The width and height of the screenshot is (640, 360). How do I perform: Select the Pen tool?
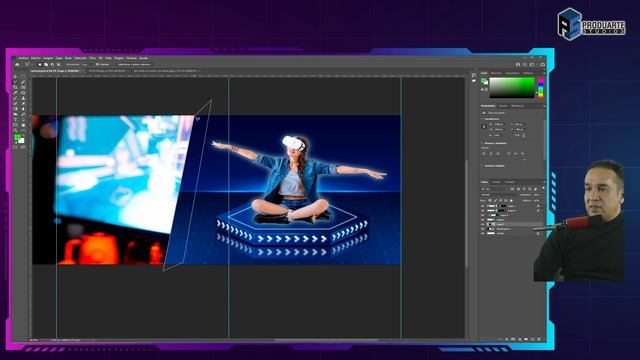[x=23, y=114]
